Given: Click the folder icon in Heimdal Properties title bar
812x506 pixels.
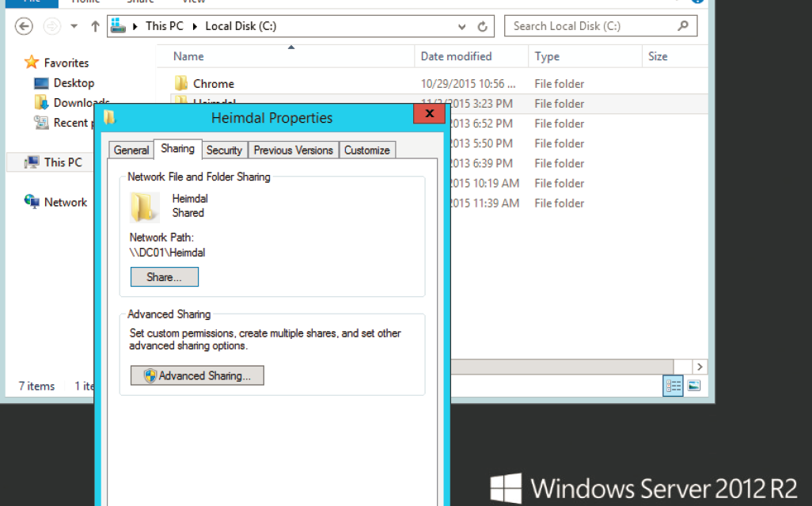Looking at the screenshot, I should 109,117.
